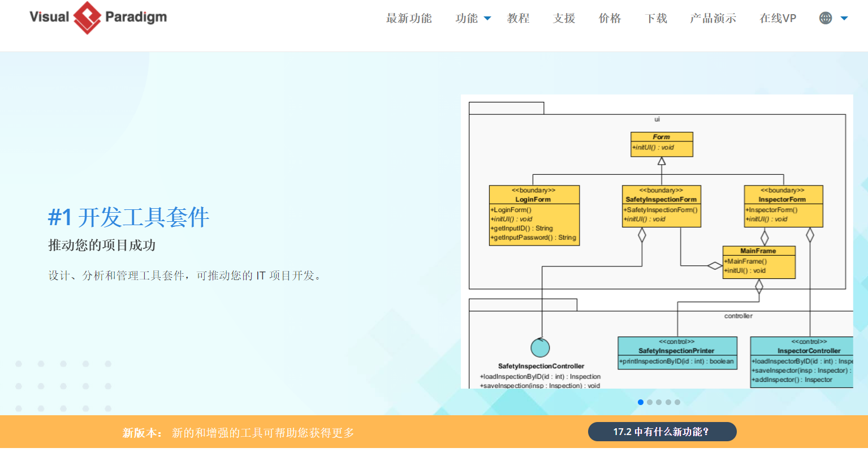
Task: Click the SafetyInspectionController circle icon
Action: pos(540,348)
